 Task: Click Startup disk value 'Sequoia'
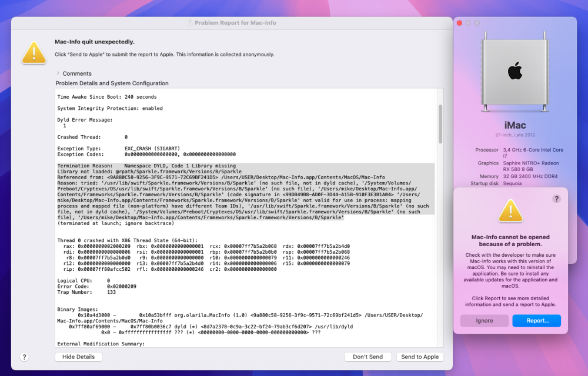coord(512,183)
